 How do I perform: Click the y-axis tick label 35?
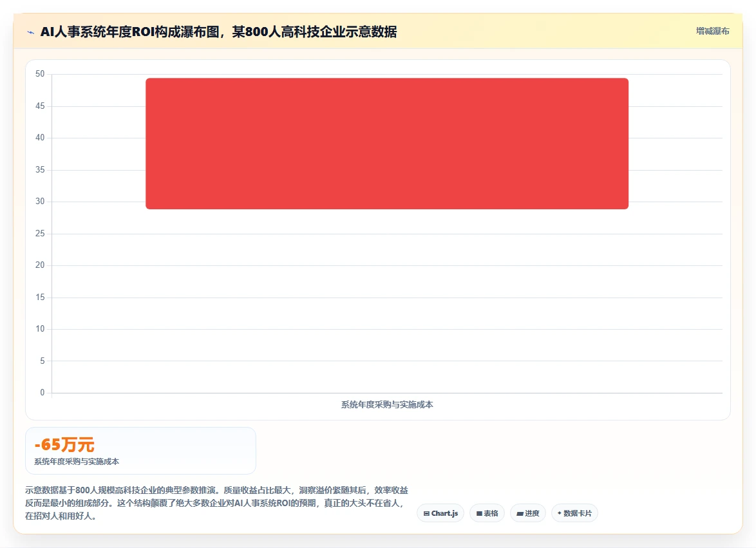click(40, 169)
